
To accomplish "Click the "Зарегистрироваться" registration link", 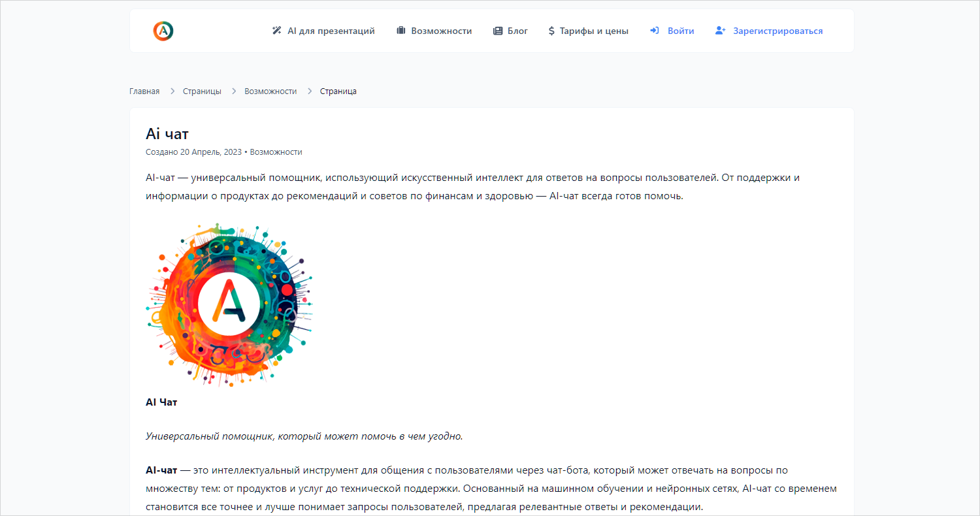I will [x=778, y=30].
